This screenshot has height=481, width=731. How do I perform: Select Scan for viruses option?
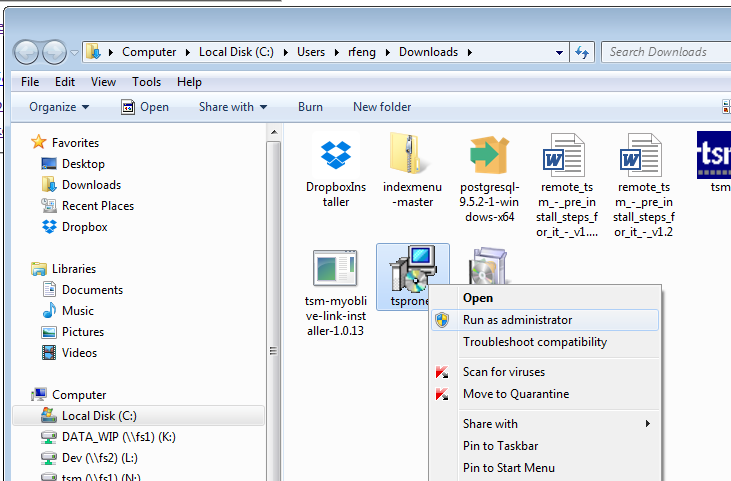pyautogui.click(x=503, y=372)
